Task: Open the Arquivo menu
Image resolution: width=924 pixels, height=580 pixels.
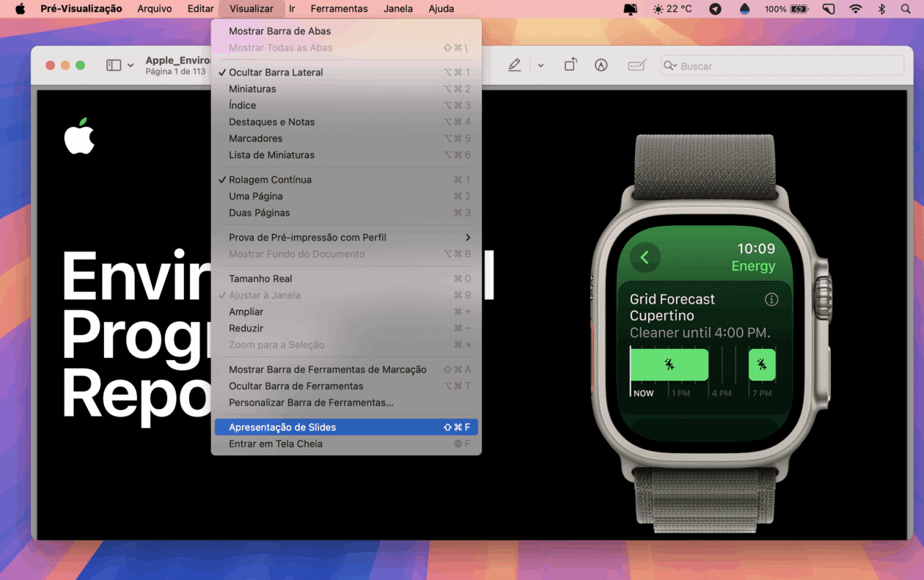Action: coord(155,9)
